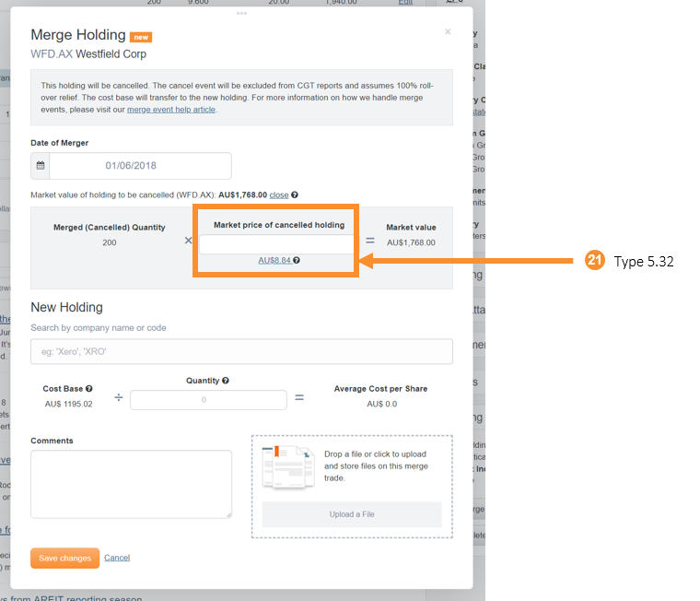
Task: Click Market price of cancelled holding input
Action: tap(276, 244)
